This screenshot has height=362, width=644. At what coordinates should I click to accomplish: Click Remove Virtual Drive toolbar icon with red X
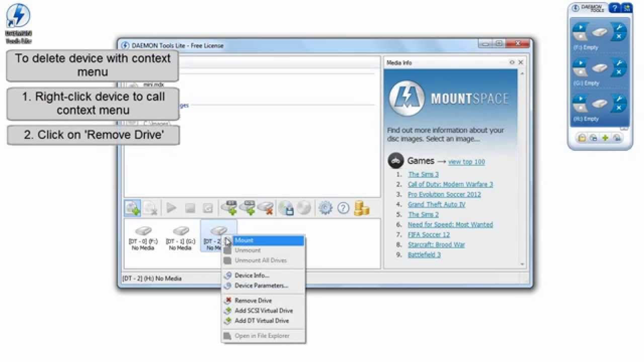pos(266,207)
